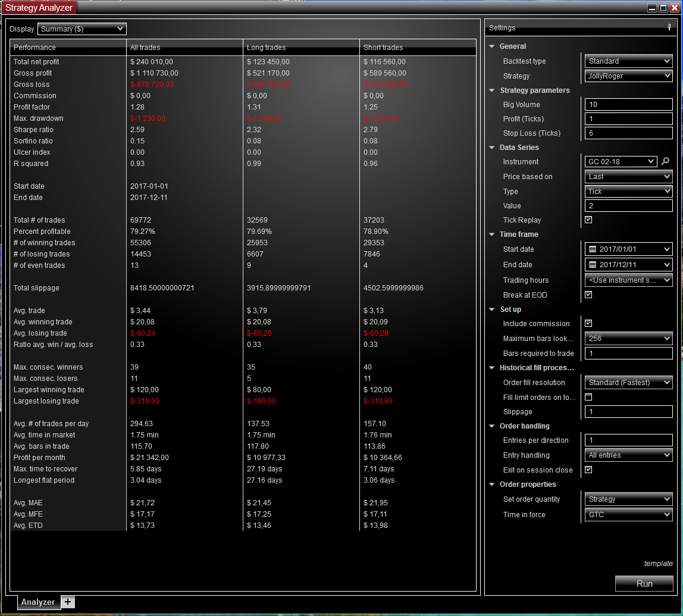This screenshot has height=616, width=683.
Task: Click the All trades column header
Action: point(184,48)
